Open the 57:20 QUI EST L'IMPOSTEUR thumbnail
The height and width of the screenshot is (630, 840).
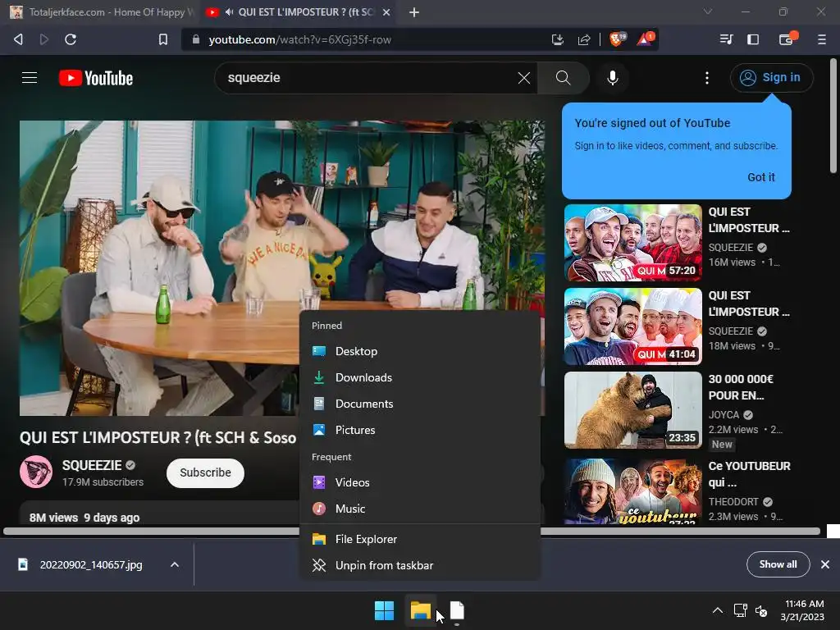[632, 243]
